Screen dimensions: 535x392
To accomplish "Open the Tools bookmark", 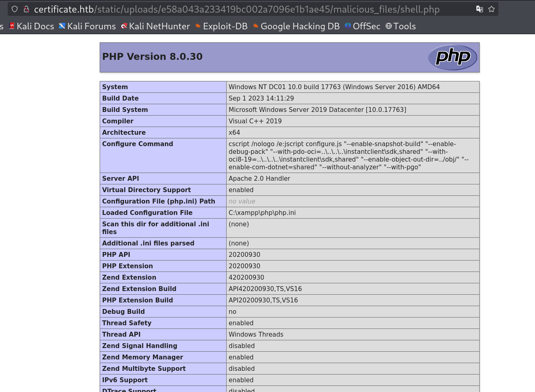I will 401,26.
